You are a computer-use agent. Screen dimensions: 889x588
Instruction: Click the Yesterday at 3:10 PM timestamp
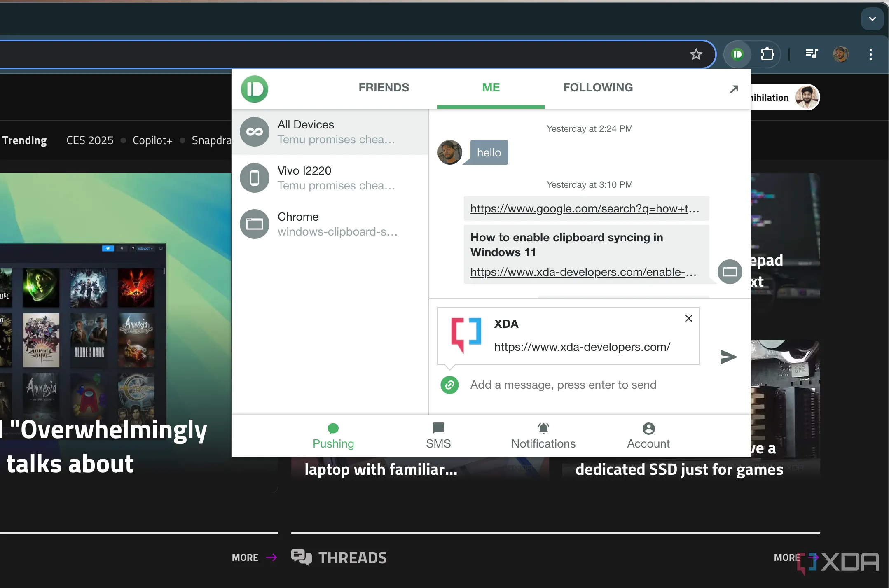tap(590, 185)
